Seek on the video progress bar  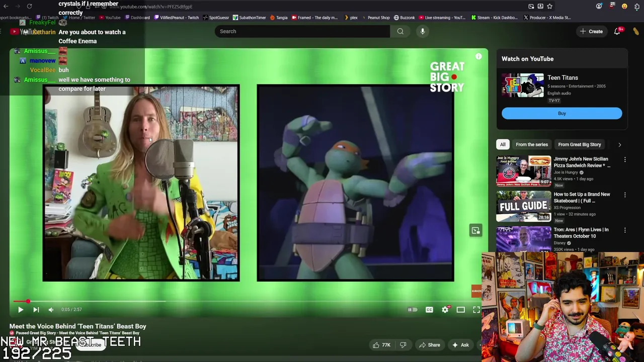click(x=247, y=302)
